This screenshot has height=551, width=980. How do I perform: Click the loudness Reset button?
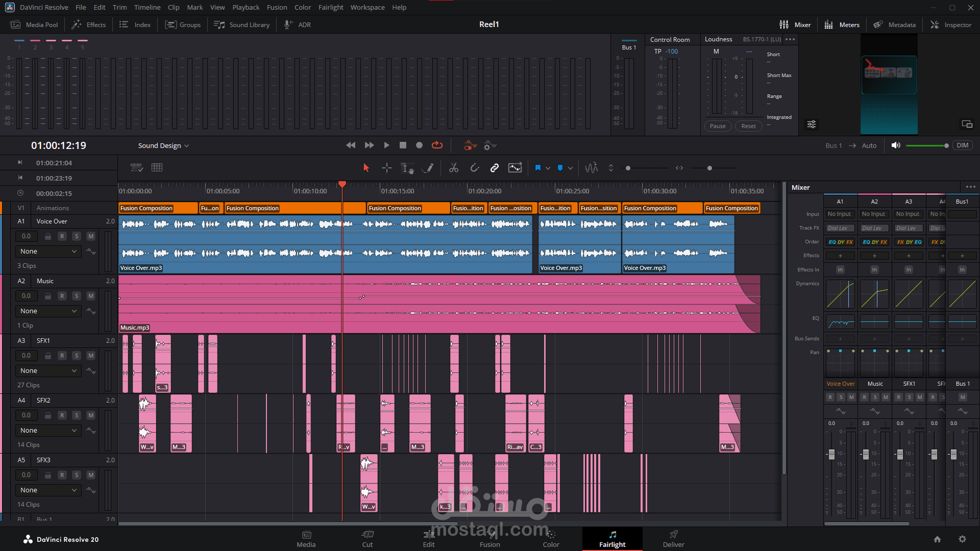[748, 126]
